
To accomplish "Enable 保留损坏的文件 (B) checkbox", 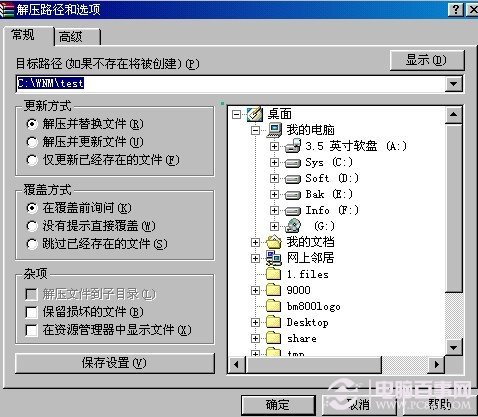I will [x=31, y=312].
